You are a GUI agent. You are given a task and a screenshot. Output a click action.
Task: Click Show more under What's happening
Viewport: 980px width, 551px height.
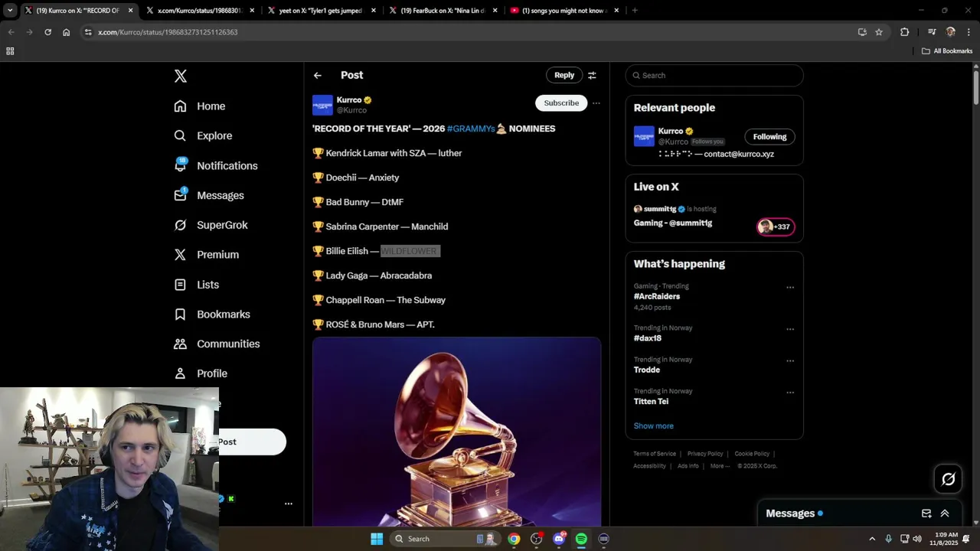pos(654,425)
